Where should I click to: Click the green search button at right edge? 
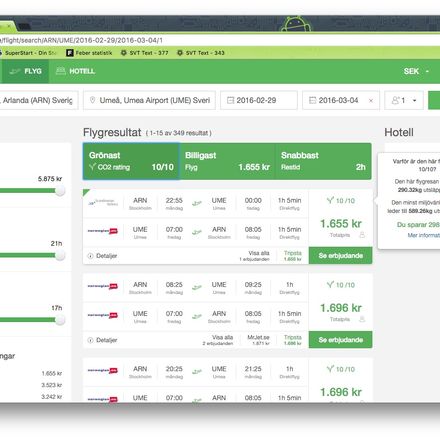[434, 100]
